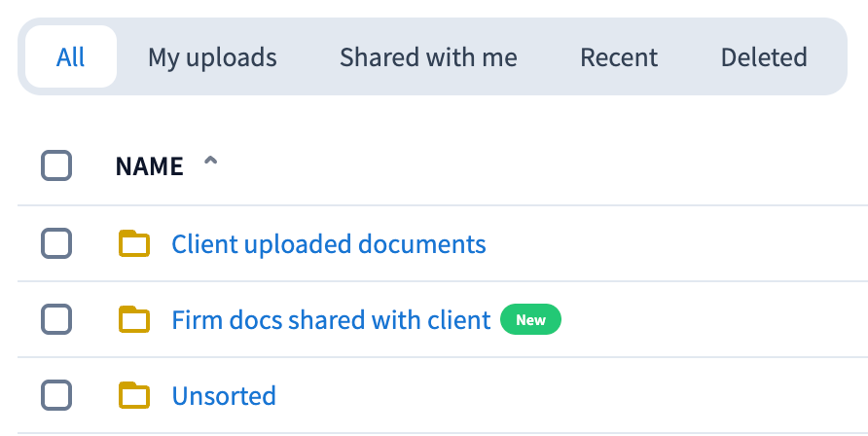Check the Client uploaded documents checkbox
The width and height of the screenshot is (868, 436).
56,243
